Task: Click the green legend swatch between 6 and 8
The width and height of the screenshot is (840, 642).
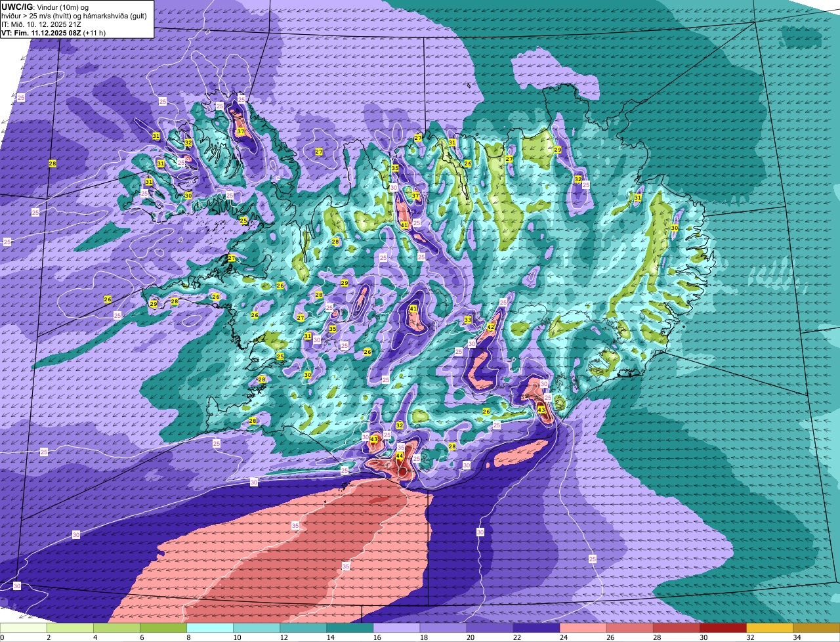Action: pos(163,628)
